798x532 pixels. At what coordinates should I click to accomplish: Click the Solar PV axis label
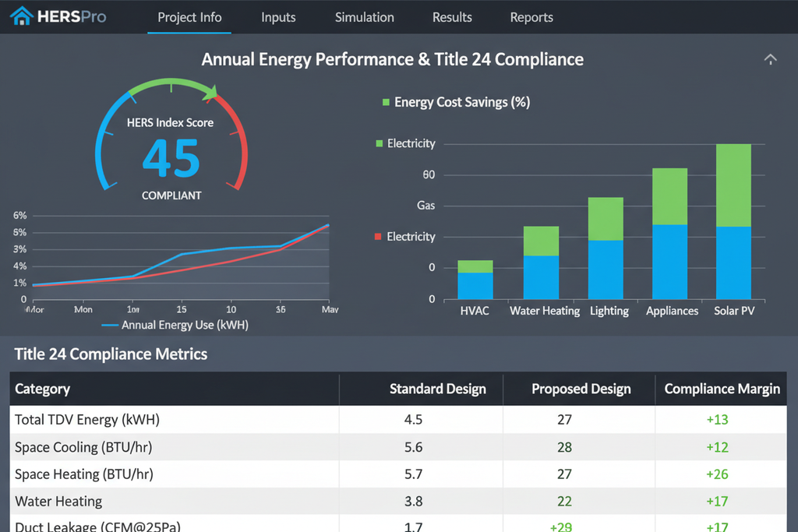734,311
